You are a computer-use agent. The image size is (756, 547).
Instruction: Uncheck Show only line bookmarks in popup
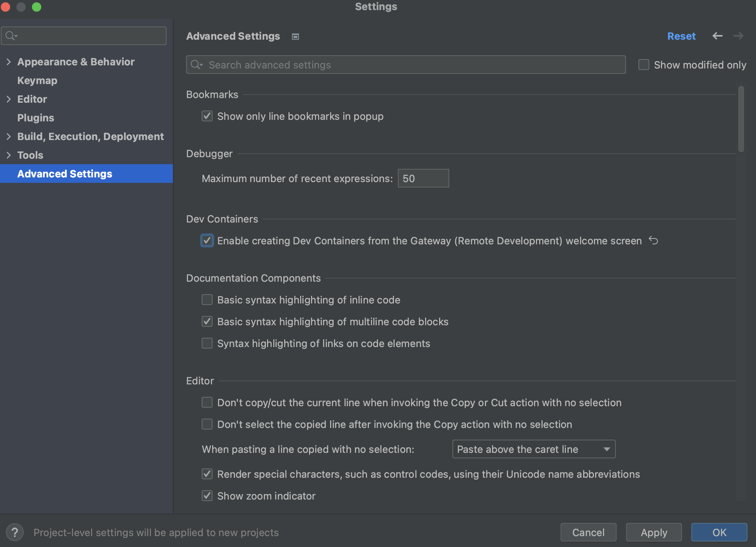207,116
